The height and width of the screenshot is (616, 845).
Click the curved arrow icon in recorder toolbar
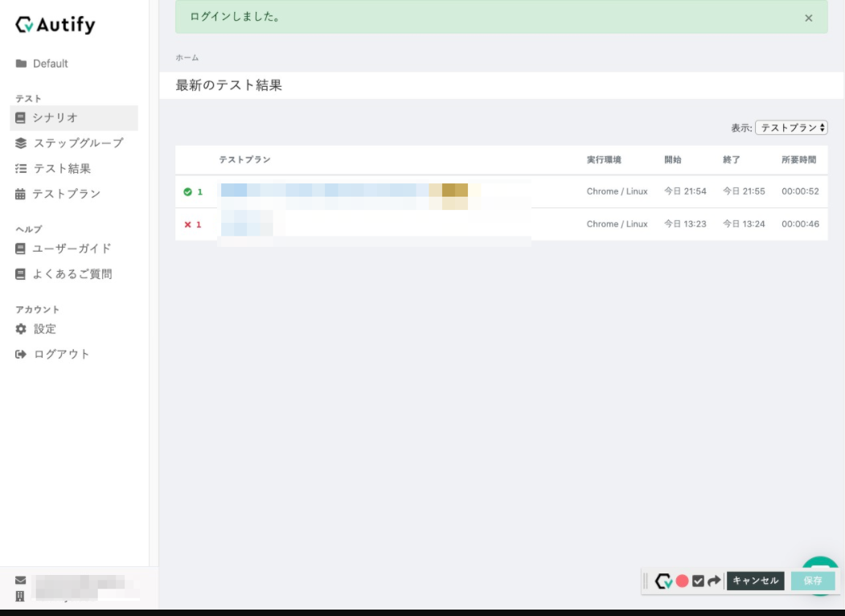coord(714,581)
